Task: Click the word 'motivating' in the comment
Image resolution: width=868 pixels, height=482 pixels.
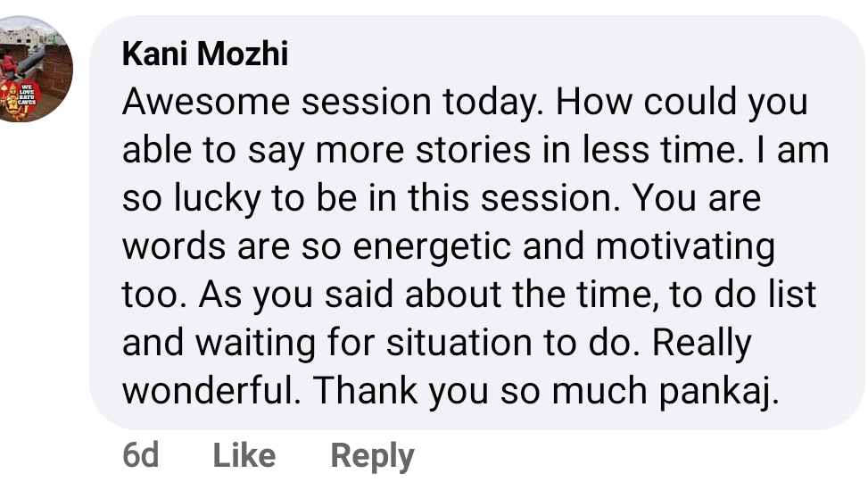Action: click(x=685, y=247)
